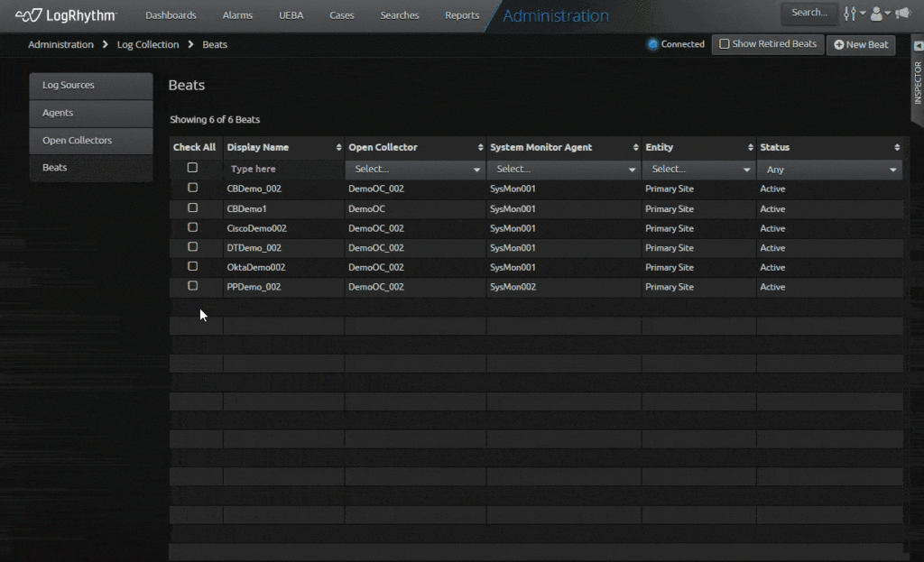Open the Status Any dropdown
Screen dimensions: 924x562
click(x=829, y=168)
